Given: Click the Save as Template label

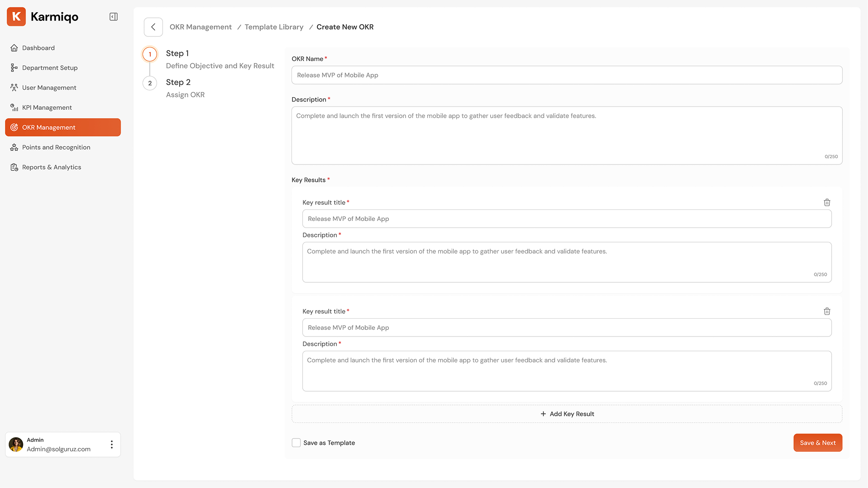Looking at the screenshot, I should [329, 443].
